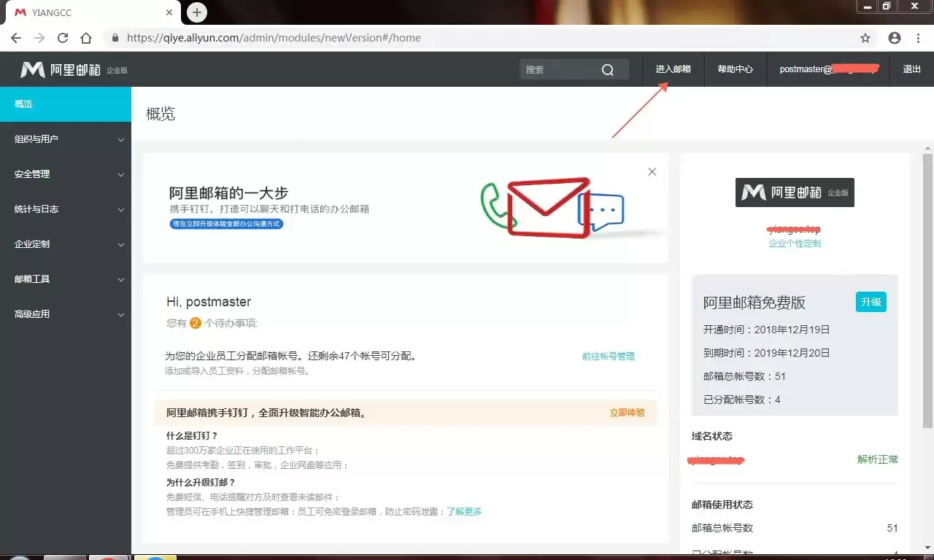The image size is (934, 560).
Task: Click the browser address bar URL
Action: tap(274, 38)
